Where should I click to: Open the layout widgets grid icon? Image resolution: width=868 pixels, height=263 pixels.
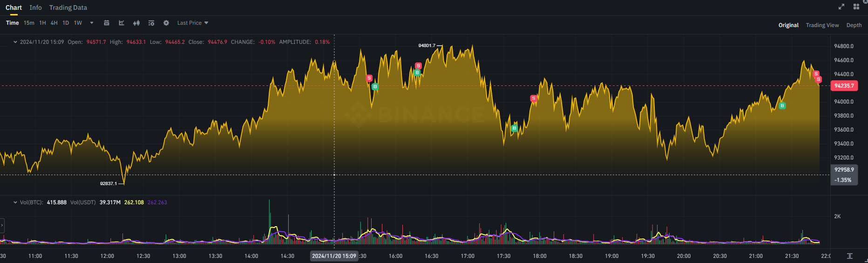click(856, 7)
